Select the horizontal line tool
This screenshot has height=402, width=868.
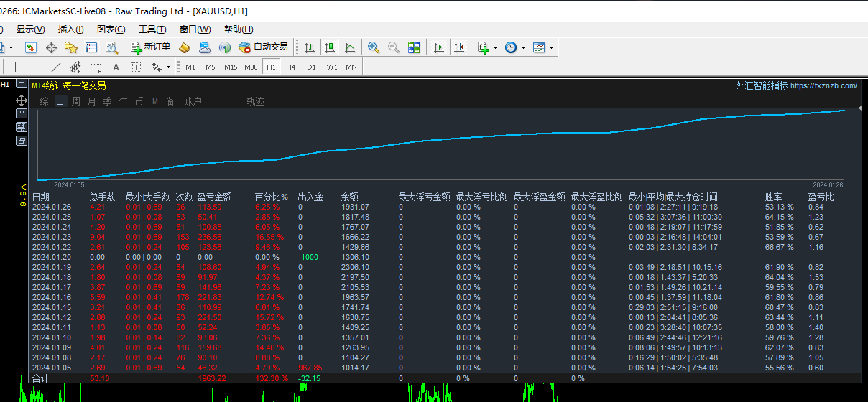pyautogui.click(x=36, y=67)
